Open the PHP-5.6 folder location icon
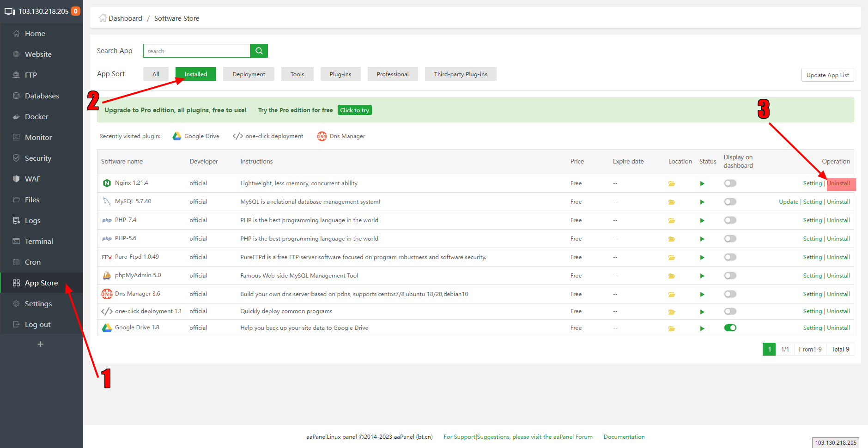The width and height of the screenshot is (868, 448). (x=672, y=239)
